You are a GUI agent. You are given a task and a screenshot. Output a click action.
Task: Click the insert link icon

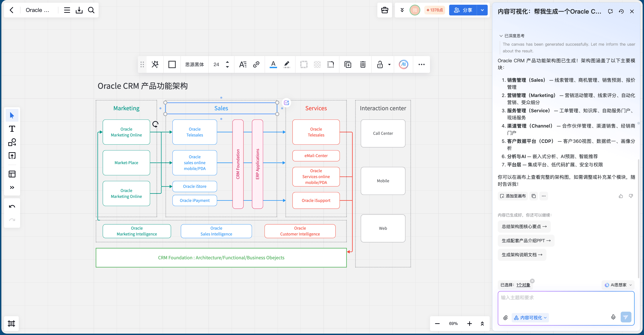256,65
